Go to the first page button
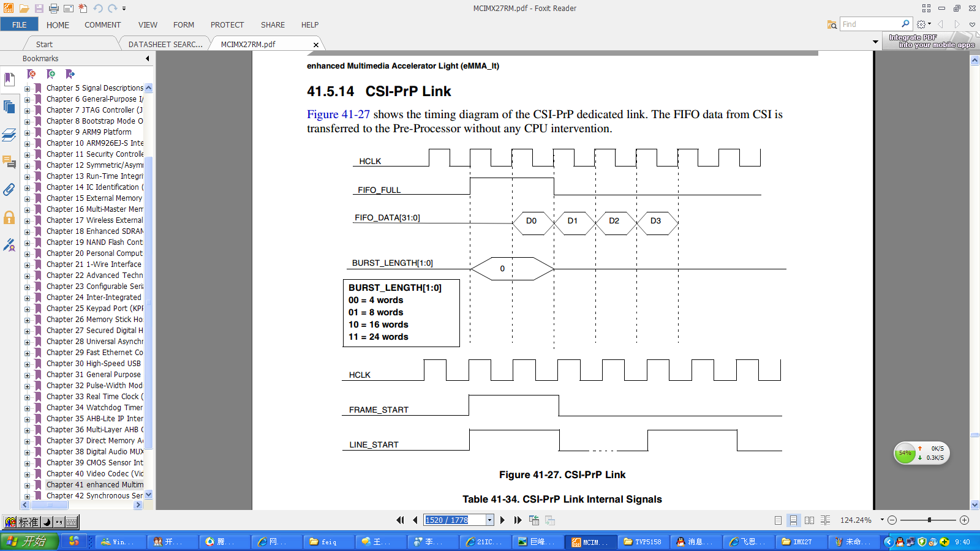980x551 pixels. (400, 520)
